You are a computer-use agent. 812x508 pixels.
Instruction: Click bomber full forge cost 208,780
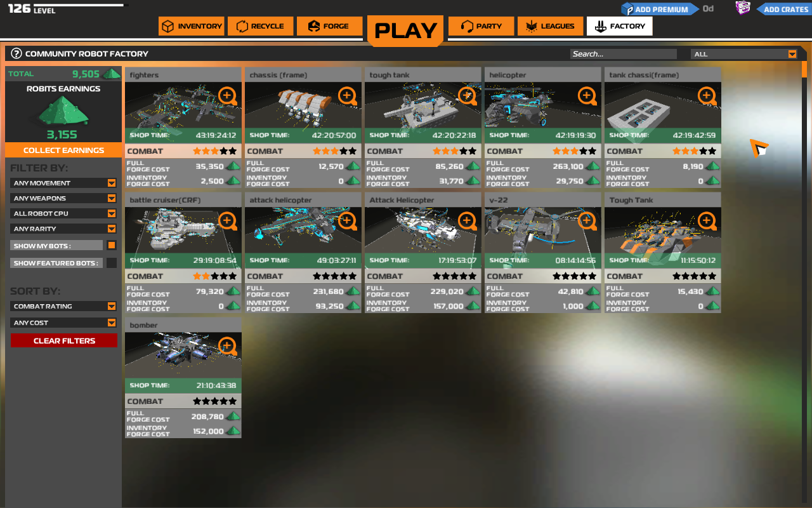coord(207,417)
